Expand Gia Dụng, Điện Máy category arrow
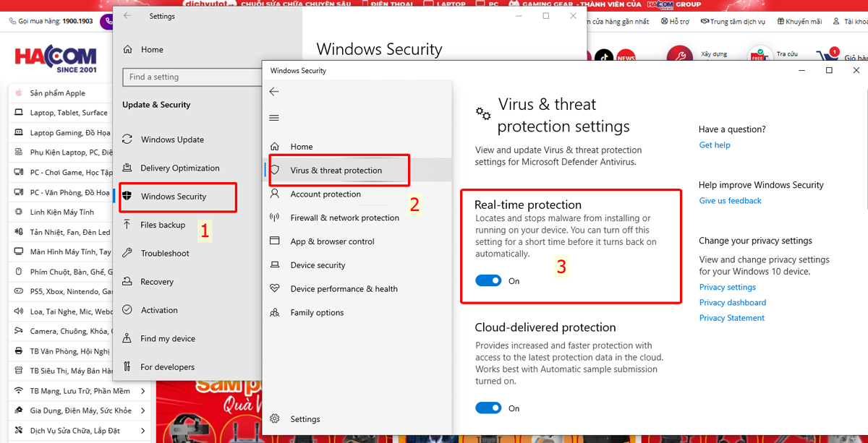Image resolution: width=868 pixels, height=443 pixels. 143,410
